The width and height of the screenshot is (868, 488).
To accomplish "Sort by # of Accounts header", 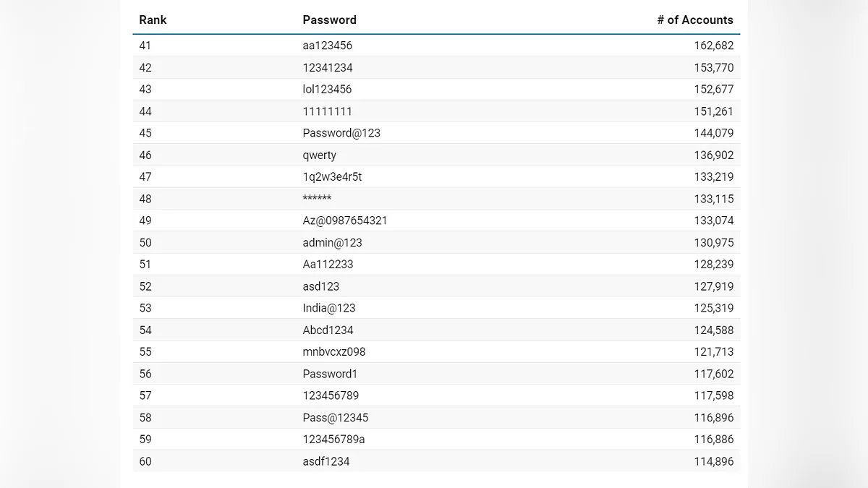I will 694,20.
